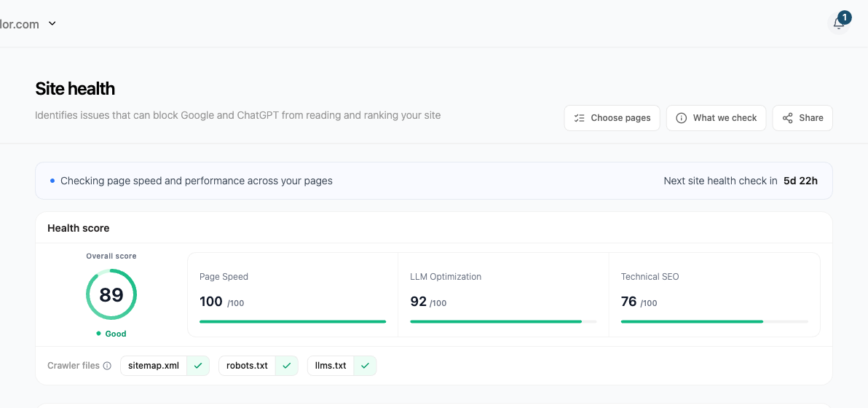The height and width of the screenshot is (408, 868).
Task: Click the robots.txt green checkmark
Action: (x=286, y=366)
